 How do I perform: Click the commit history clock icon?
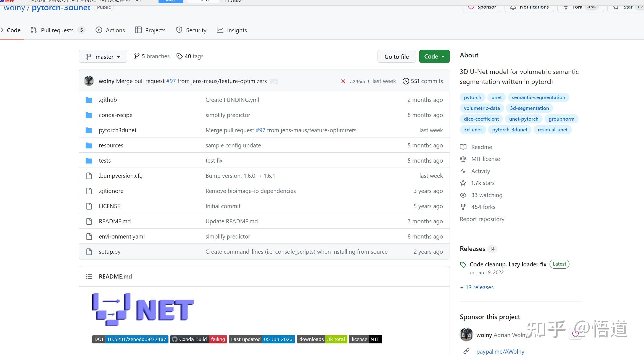405,81
